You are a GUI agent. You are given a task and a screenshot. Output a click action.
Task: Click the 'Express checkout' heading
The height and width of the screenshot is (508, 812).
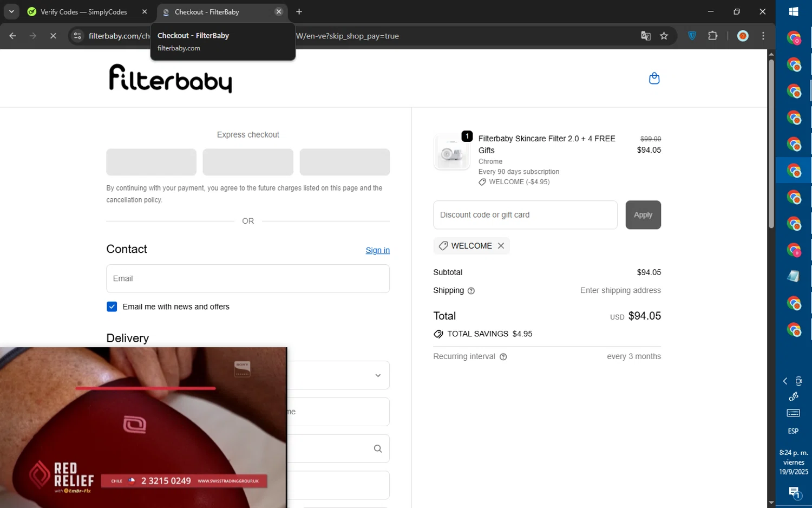[x=248, y=135]
